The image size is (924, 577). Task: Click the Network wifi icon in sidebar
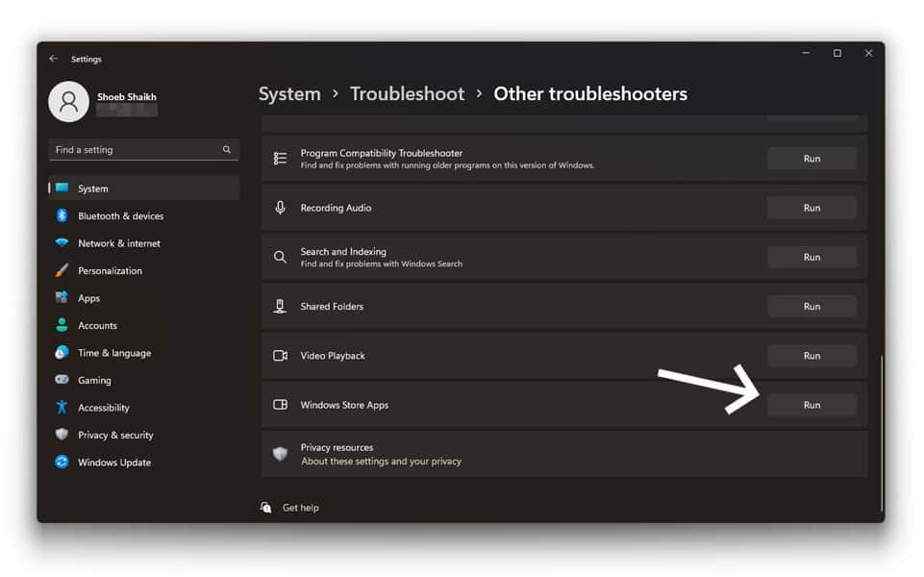(62, 243)
